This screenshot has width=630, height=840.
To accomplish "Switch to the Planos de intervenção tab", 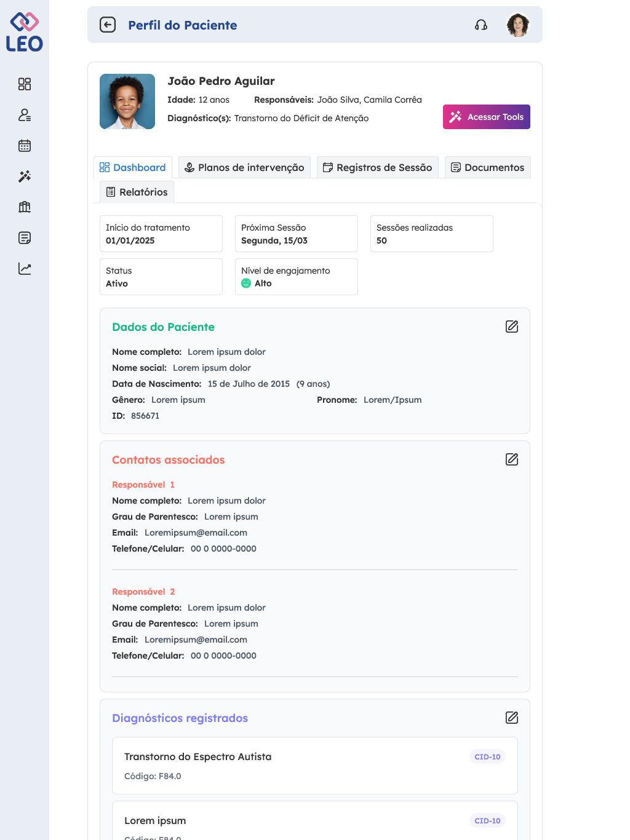I will click(x=245, y=167).
